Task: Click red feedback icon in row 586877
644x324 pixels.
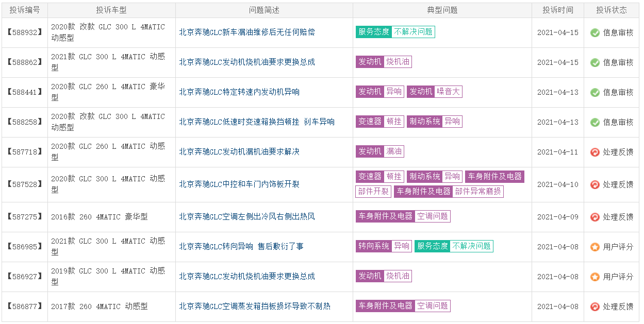Action: pyautogui.click(x=595, y=306)
